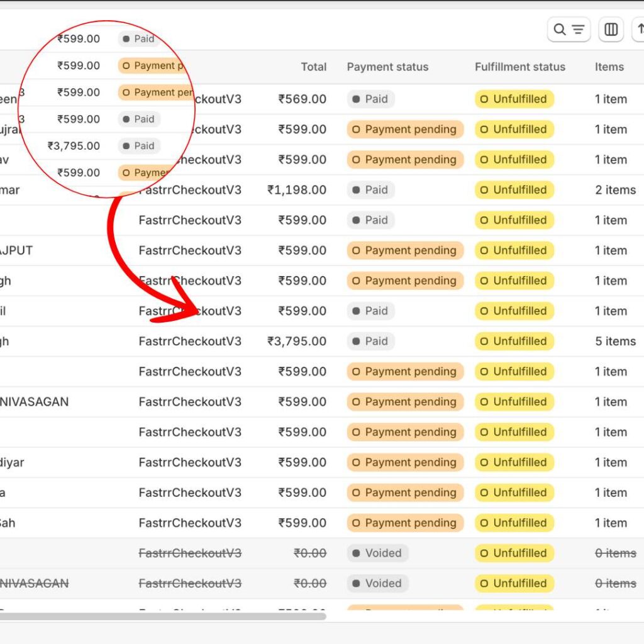Expand the "5 items" cell
The width and height of the screenshot is (644, 644).
click(x=615, y=341)
